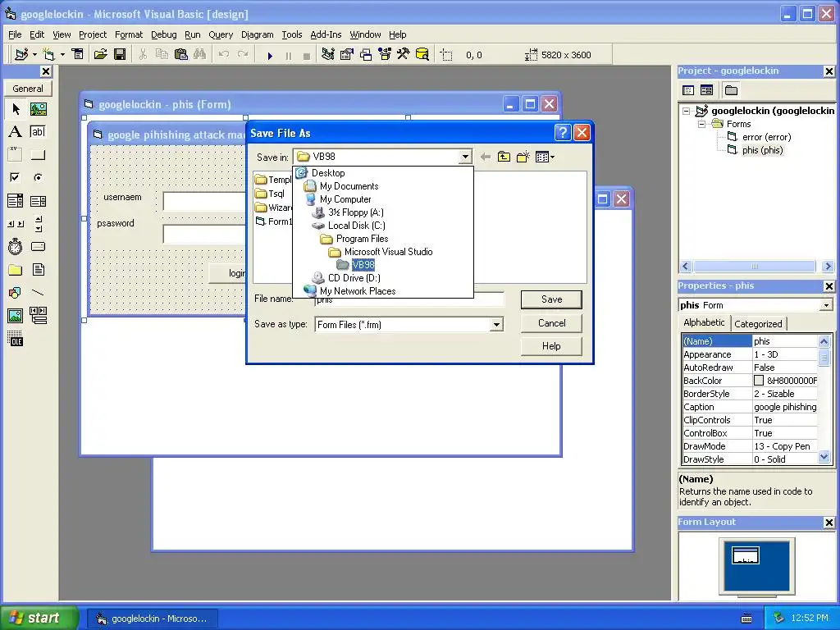The width and height of the screenshot is (840, 630).
Task: Open the Debug menu
Action: 163,34
